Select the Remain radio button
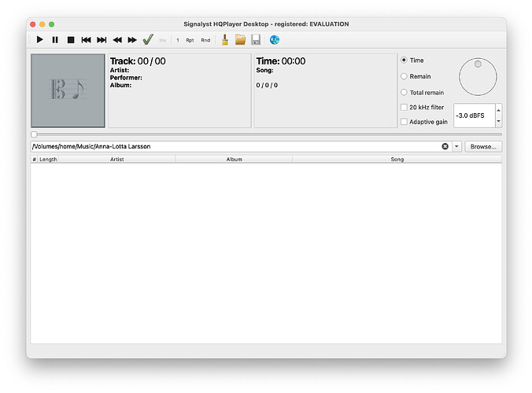The width and height of the screenshot is (532, 393). (404, 76)
